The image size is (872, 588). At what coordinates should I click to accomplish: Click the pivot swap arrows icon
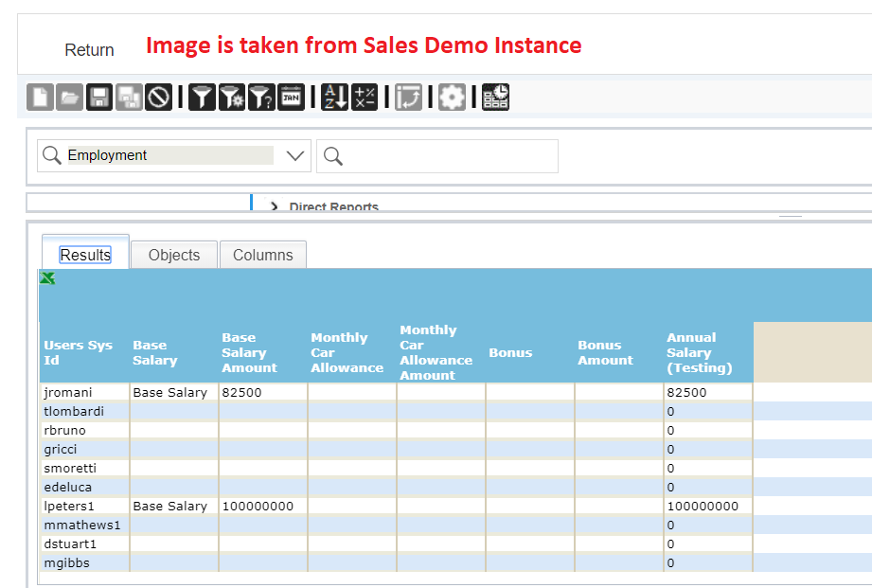(x=408, y=98)
